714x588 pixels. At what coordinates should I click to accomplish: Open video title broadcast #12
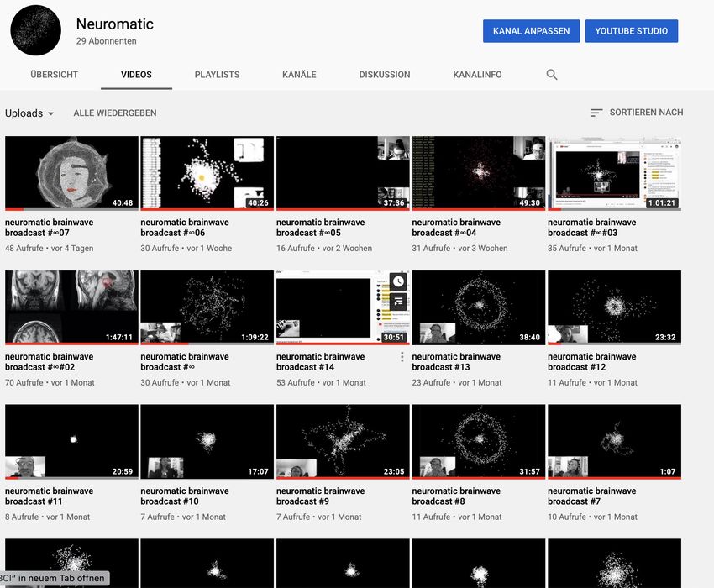(x=592, y=362)
